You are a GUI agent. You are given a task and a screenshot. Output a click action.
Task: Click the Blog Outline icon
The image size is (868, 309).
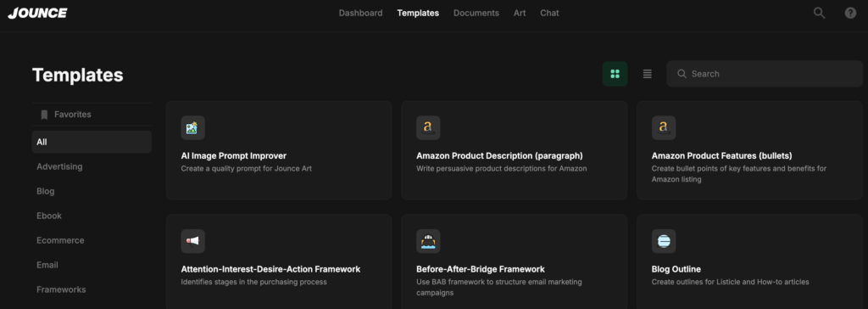(x=663, y=241)
